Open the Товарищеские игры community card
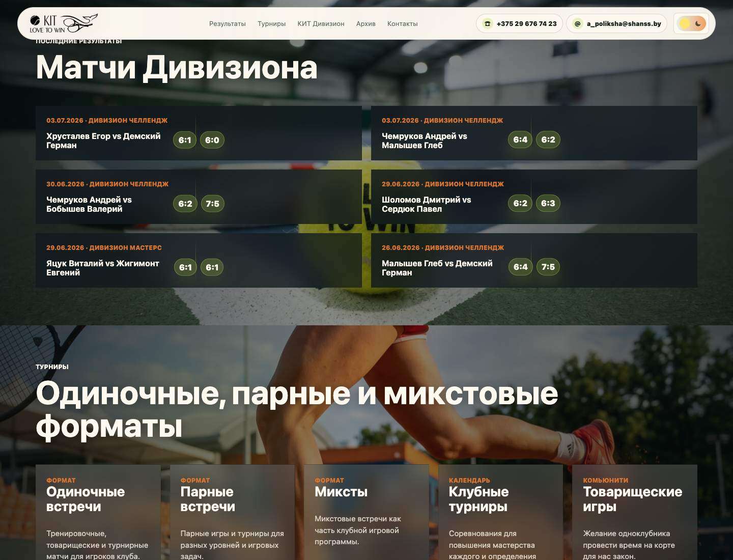The height and width of the screenshot is (560, 733). pyautogui.click(x=635, y=512)
